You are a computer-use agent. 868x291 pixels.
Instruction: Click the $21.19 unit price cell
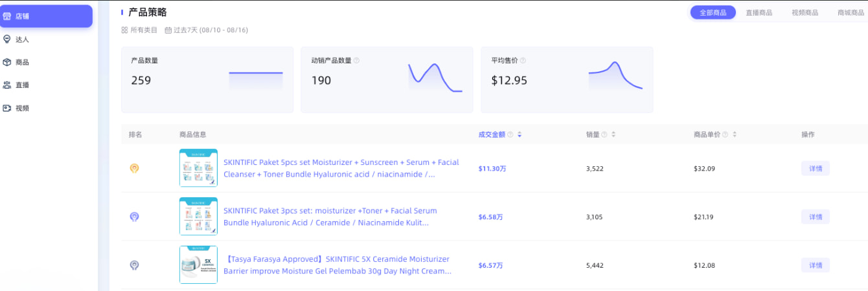703,217
